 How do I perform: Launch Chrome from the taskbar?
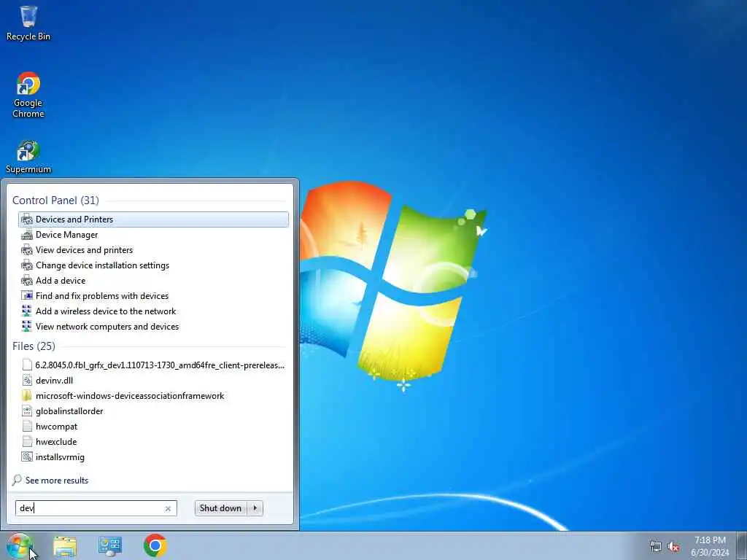pyautogui.click(x=155, y=545)
